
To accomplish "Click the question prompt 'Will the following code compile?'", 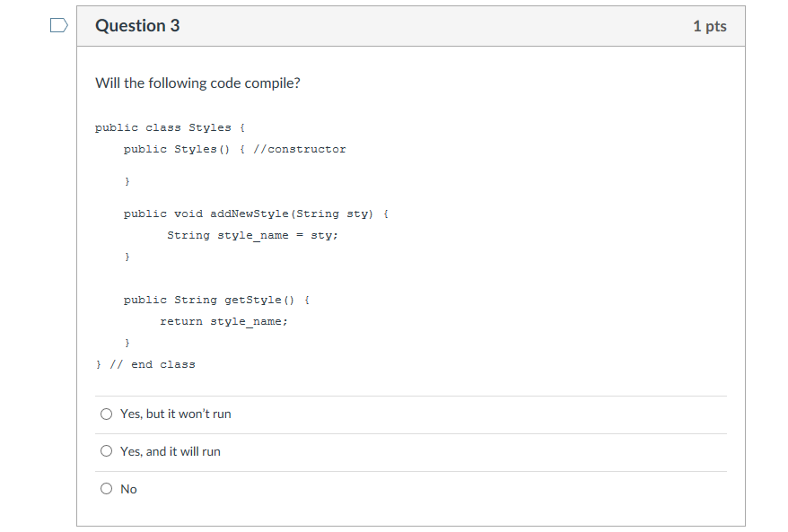I will 197,83.
